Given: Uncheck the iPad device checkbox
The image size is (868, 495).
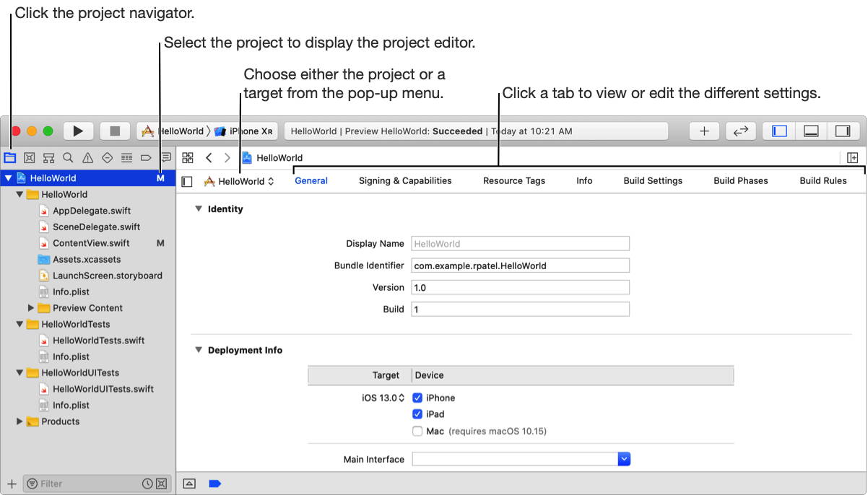Looking at the screenshot, I should click(417, 414).
